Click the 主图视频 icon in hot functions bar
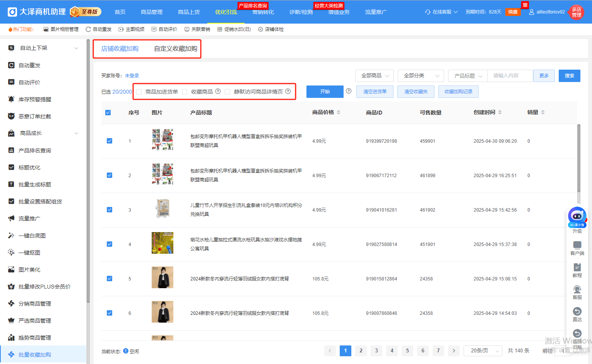Screen dimensions: 592x364 coord(121,29)
